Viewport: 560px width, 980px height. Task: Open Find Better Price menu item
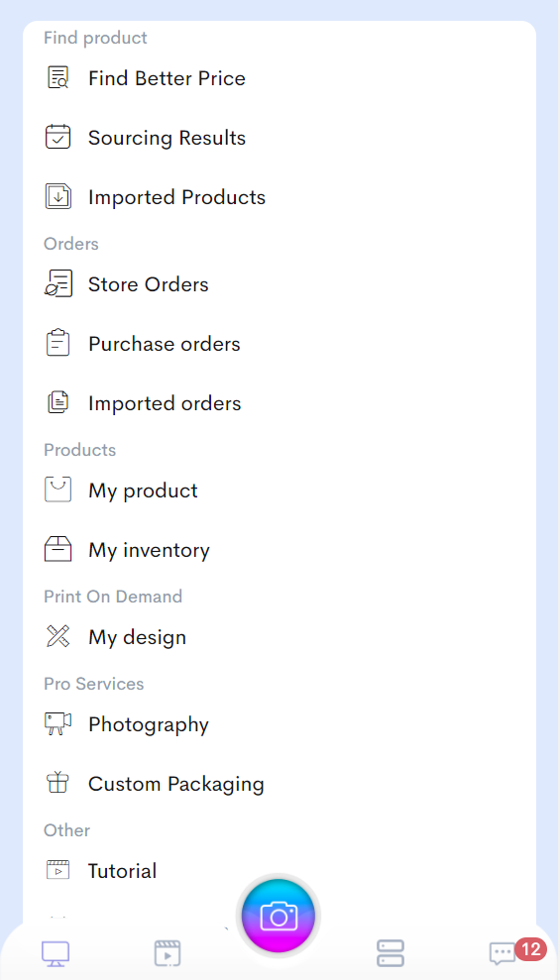[x=167, y=78]
